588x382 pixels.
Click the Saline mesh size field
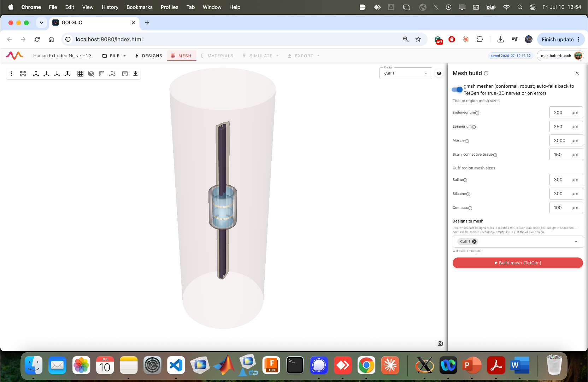pyautogui.click(x=566, y=180)
